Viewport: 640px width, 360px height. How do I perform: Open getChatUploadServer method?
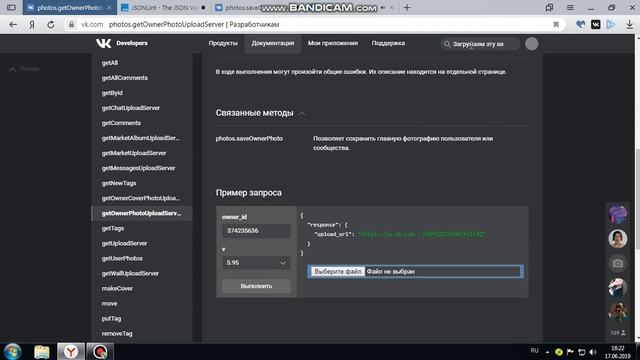coord(131,108)
